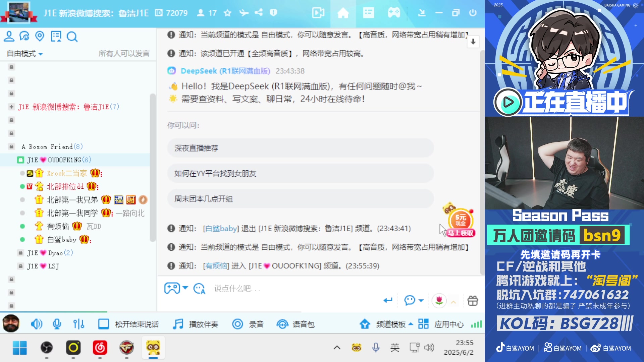This screenshot has height=362, width=644.
Task: Open the video playback icon in header
Action: tap(318, 13)
